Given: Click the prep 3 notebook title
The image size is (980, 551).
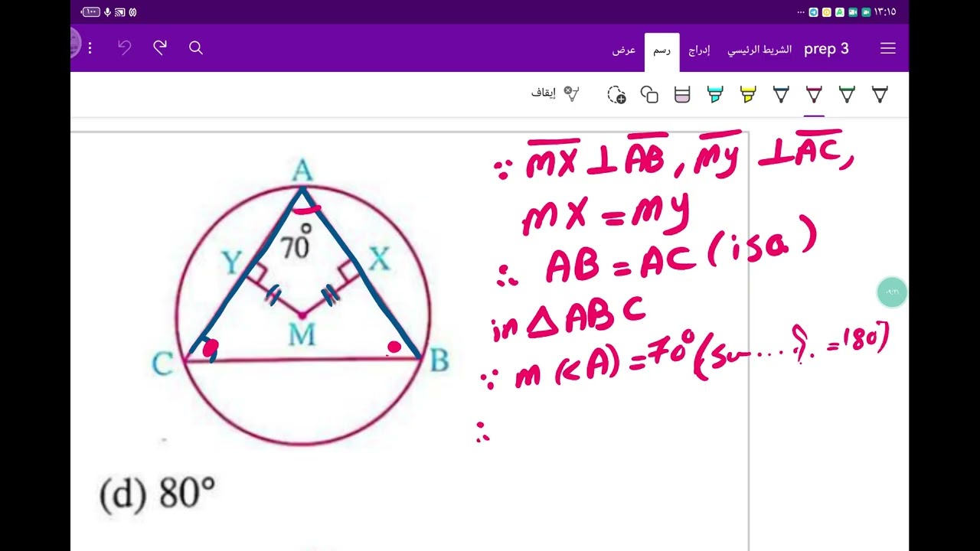Looking at the screenshot, I should (x=826, y=49).
